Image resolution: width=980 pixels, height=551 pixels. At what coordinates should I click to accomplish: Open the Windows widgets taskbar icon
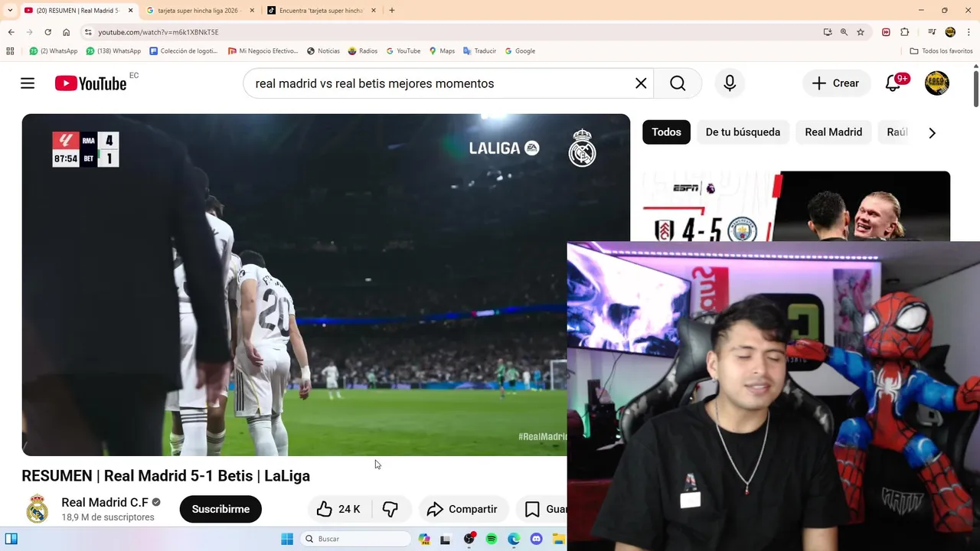11,539
